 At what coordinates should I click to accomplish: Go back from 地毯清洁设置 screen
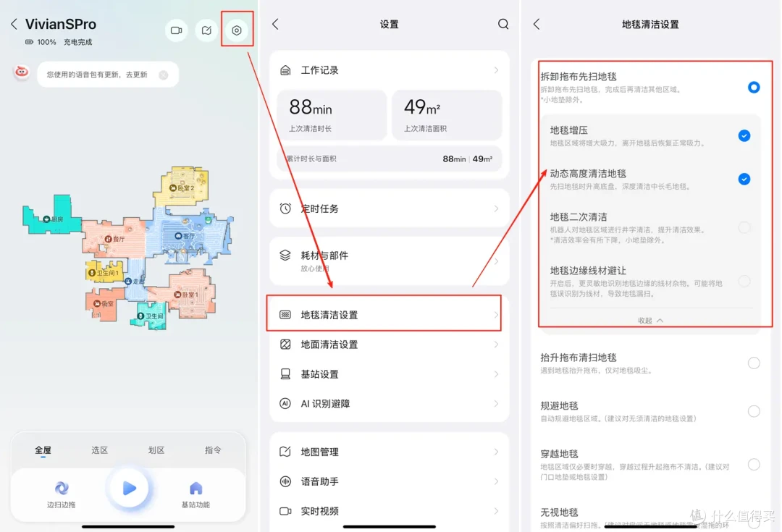(x=537, y=24)
